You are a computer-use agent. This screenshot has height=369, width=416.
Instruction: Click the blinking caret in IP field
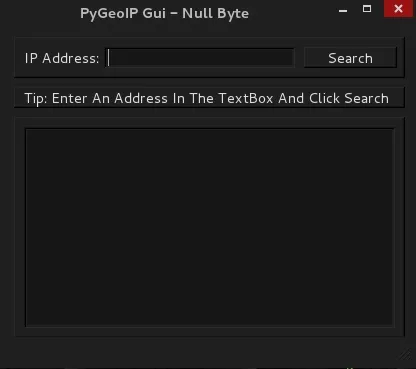tap(108, 58)
